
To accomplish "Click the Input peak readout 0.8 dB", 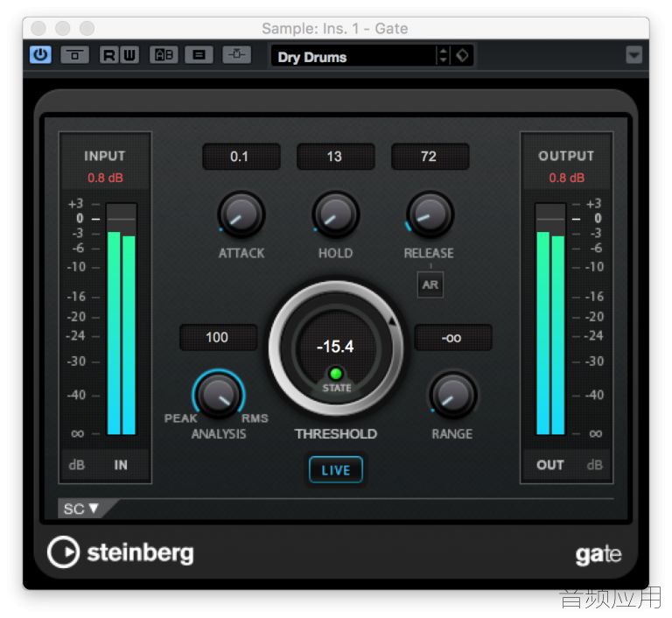I will coord(105,178).
